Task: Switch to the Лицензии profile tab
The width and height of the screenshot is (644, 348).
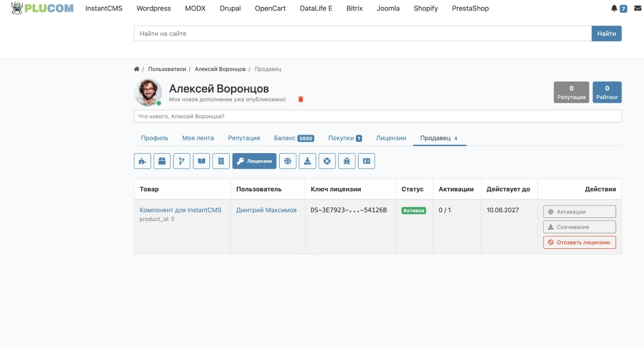Action: [x=391, y=138]
